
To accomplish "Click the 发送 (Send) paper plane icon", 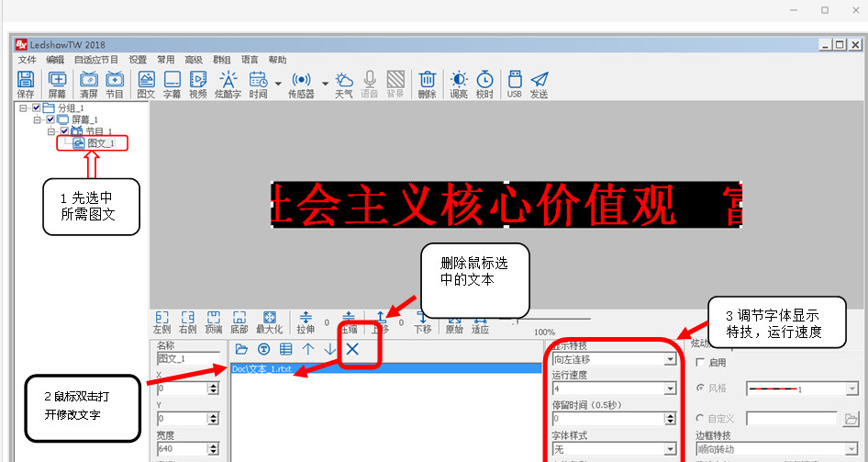I will pyautogui.click(x=539, y=84).
